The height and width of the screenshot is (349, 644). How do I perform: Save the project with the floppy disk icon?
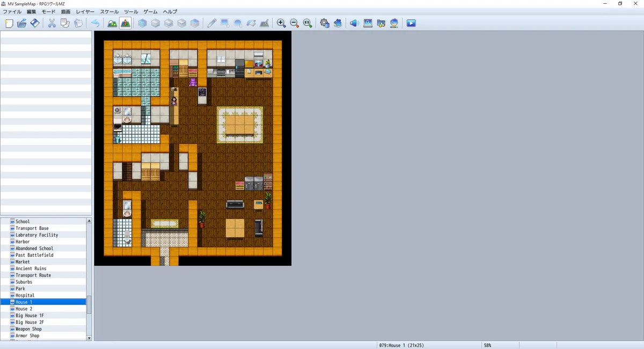35,23
